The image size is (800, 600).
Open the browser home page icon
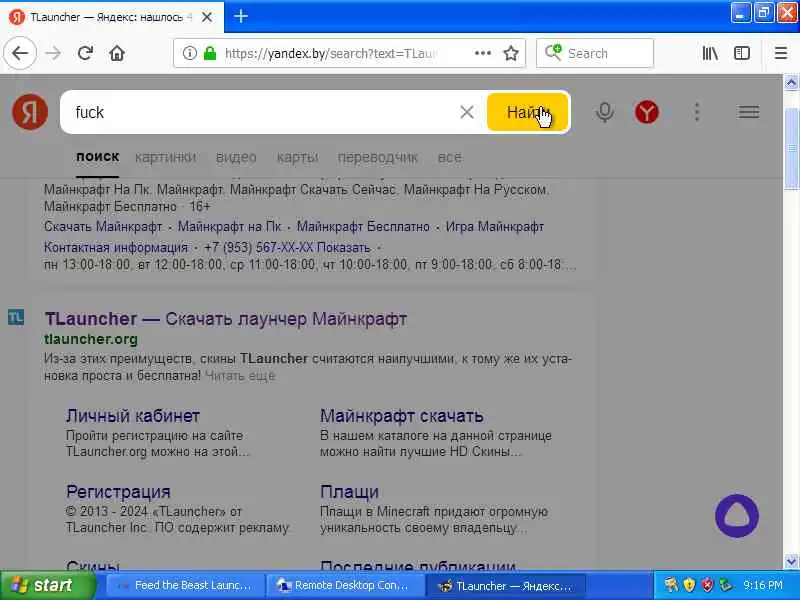pos(117,53)
